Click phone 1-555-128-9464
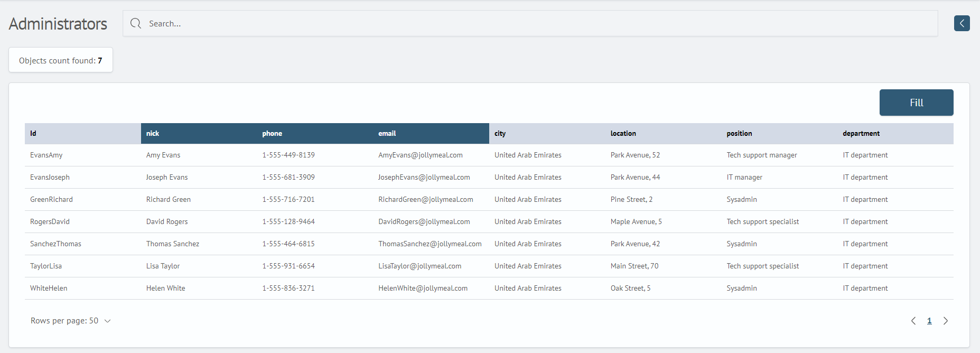The image size is (980, 353). coord(288,221)
